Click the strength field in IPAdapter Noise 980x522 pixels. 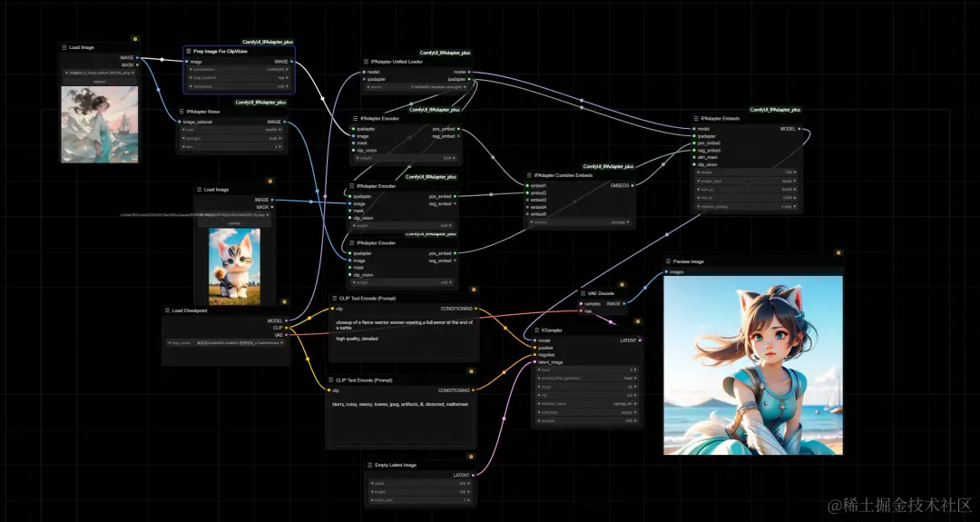[231, 138]
